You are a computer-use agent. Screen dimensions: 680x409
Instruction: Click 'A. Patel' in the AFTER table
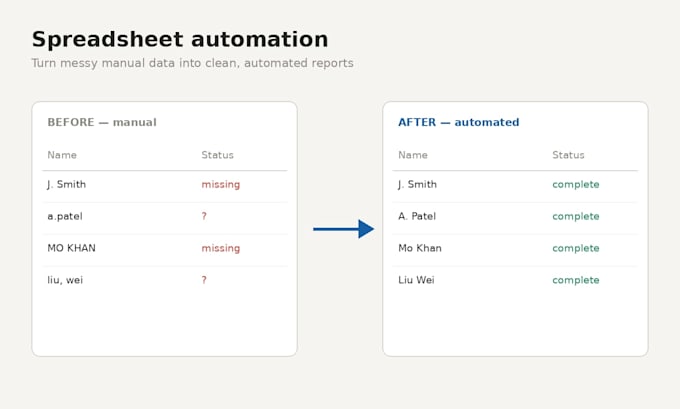[417, 216]
